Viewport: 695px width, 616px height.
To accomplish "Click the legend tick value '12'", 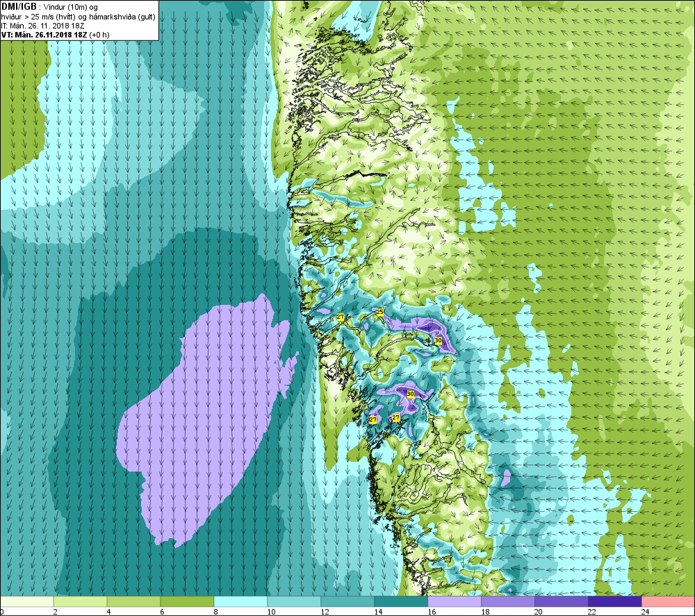I will pos(325,612).
